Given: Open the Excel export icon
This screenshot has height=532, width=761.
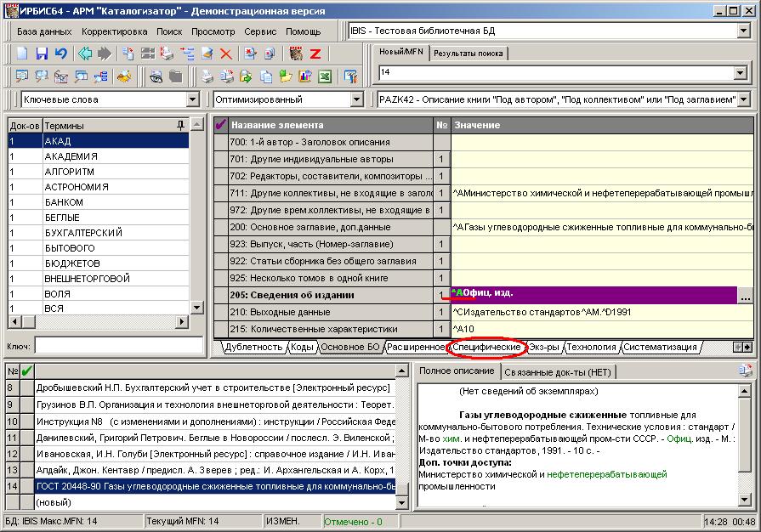Looking at the screenshot, I should tap(325, 76).
